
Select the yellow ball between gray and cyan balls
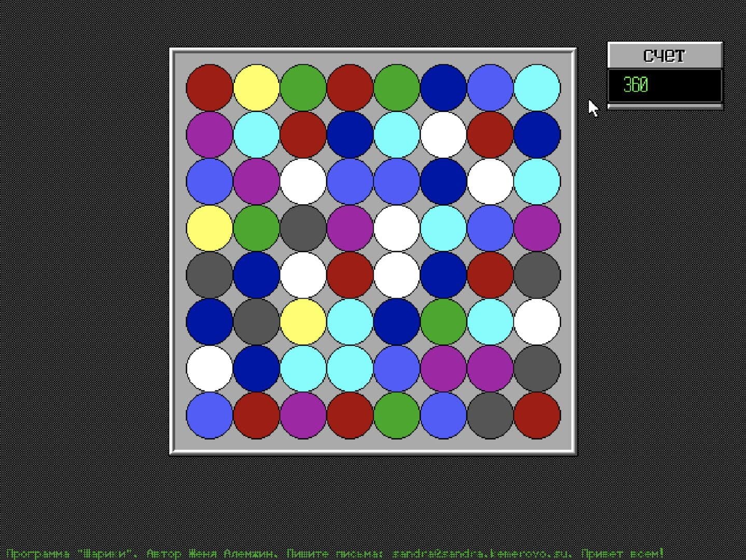(303, 321)
